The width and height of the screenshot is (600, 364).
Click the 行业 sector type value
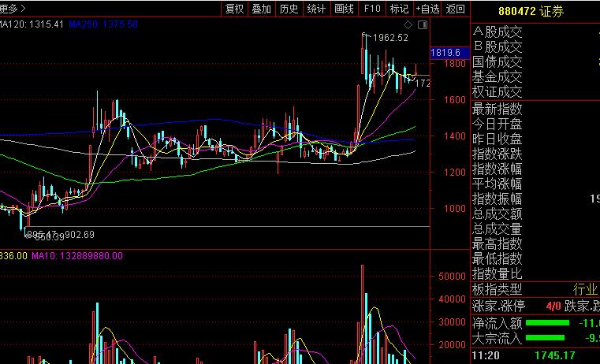tap(586, 289)
